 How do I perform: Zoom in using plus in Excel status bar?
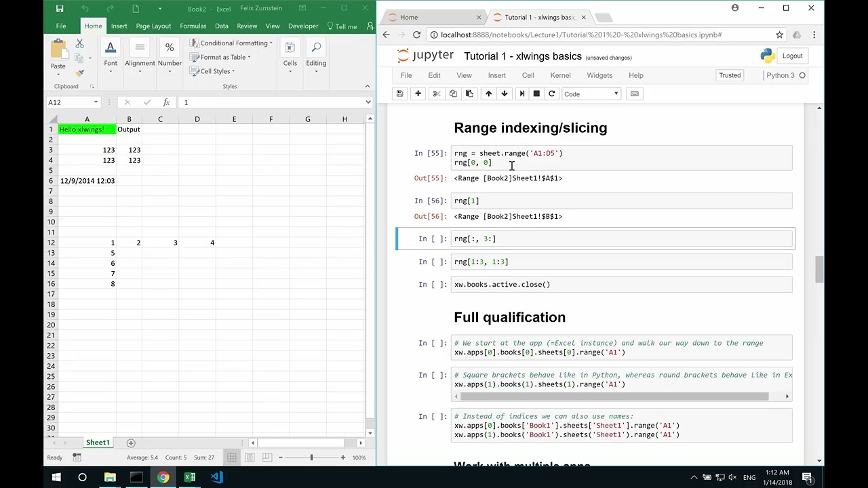(342, 457)
